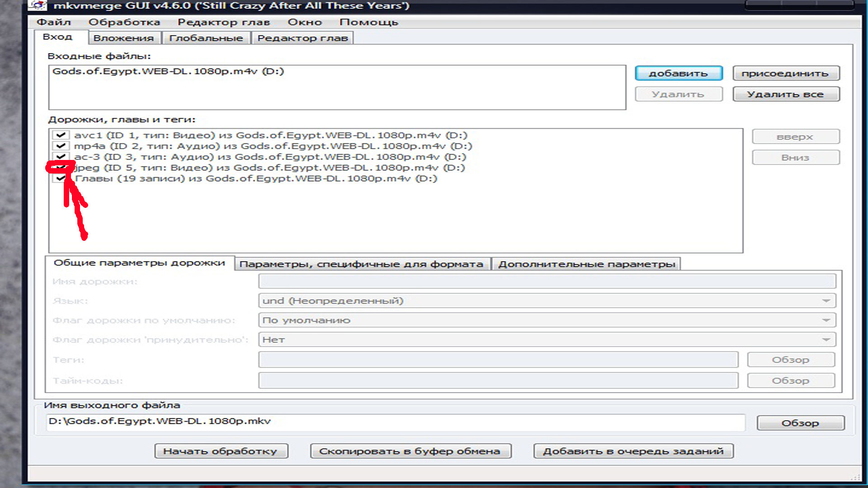Uncheck the avc1 video track checkbox

(61, 135)
